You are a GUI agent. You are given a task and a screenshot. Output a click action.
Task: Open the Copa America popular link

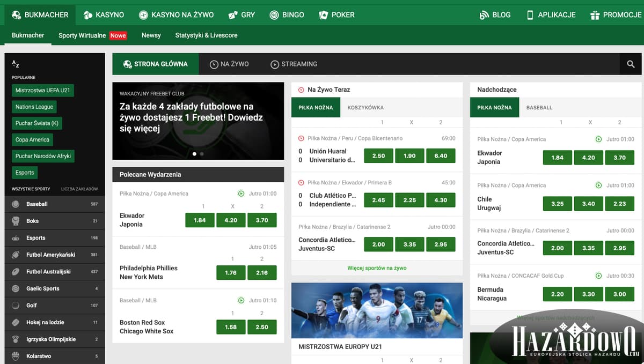point(32,140)
